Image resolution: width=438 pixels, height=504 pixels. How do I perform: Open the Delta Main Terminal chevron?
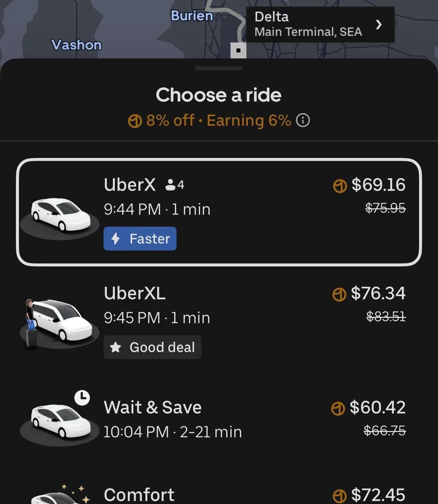coord(379,24)
